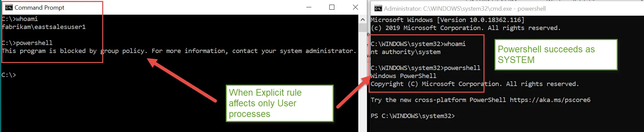Close the Command Prompt window
Screen dimensions: 644x132
355,7
